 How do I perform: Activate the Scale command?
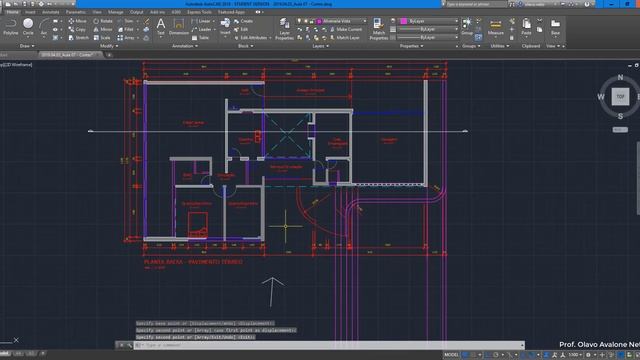(102, 38)
